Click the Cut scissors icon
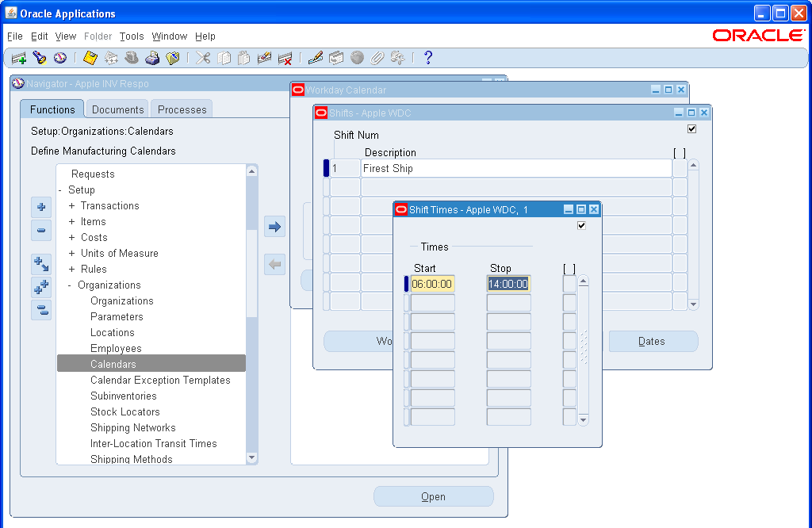Screen dimensions: 812x528 (x=203, y=58)
